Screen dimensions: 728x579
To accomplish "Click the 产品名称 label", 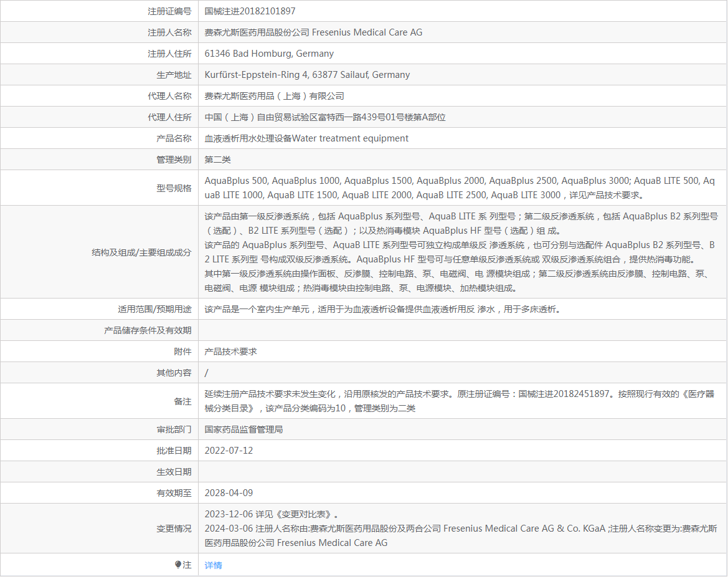I will click(x=174, y=138).
